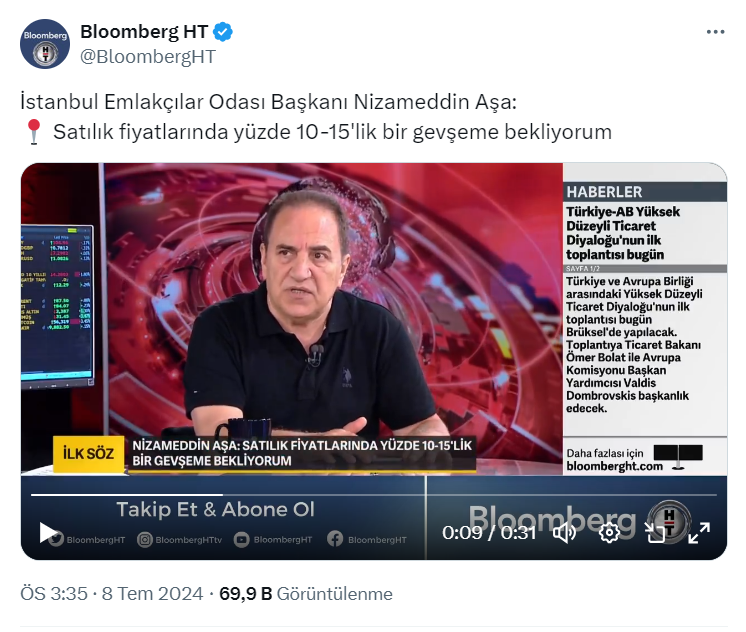The height and width of the screenshot is (632, 746).
Task: Click the blue verified badge
Action: [x=223, y=32]
